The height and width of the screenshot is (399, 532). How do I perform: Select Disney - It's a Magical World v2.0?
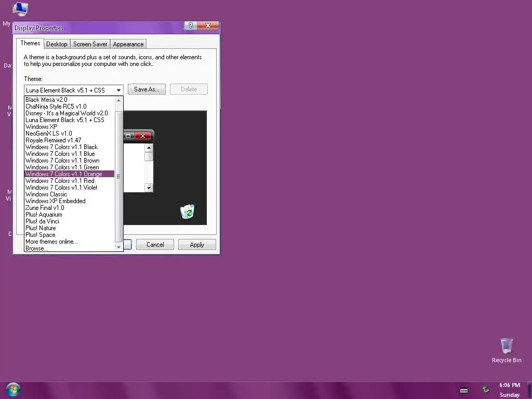(70, 113)
